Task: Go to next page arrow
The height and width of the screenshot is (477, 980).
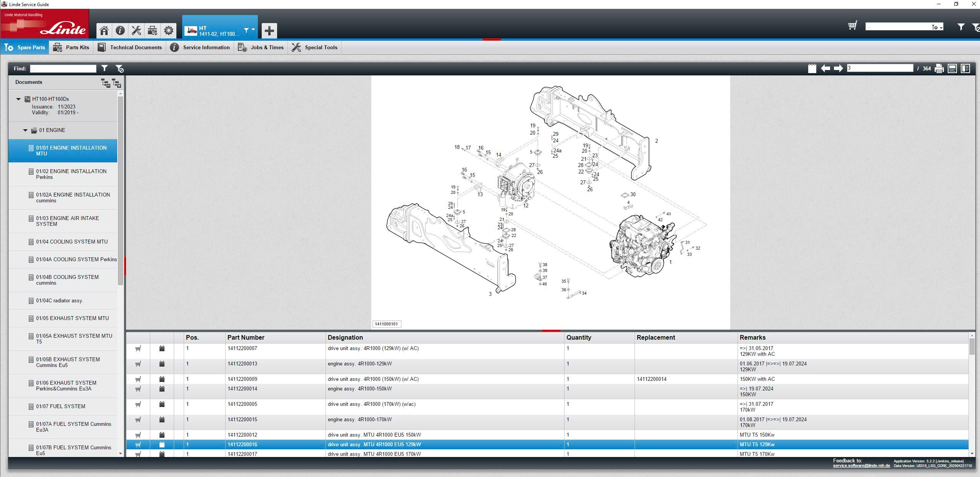Action: pos(838,68)
